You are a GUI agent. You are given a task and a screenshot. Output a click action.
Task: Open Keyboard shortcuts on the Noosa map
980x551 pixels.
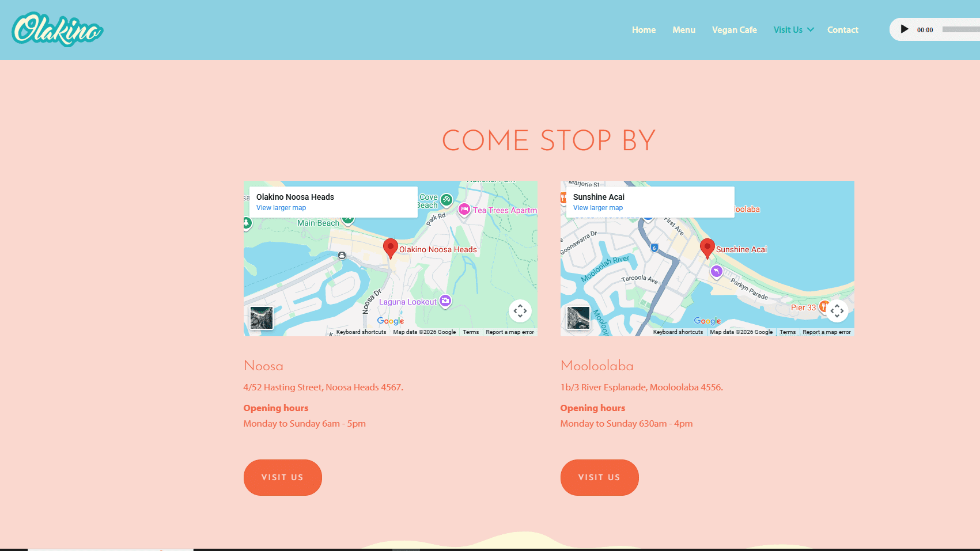pyautogui.click(x=361, y=332)
